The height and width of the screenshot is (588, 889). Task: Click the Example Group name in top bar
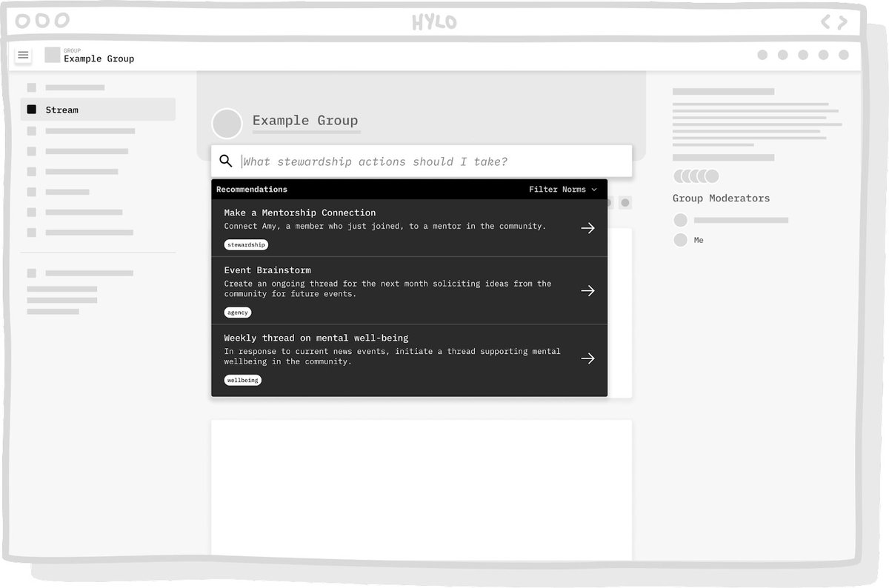[x=99, y=59]
